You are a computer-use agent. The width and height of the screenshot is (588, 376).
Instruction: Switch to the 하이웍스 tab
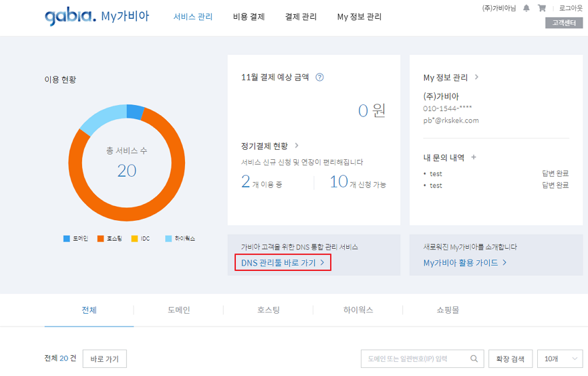[358, 310]
